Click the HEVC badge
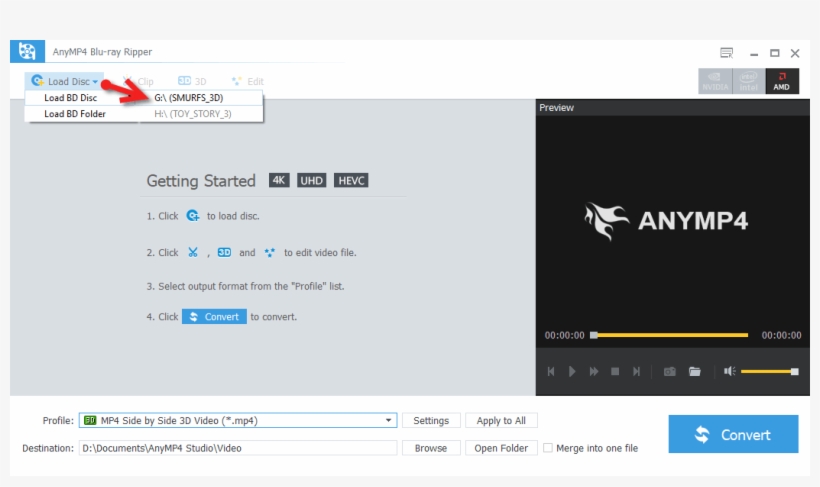The width and height of the screenshot is (820, 487). pos(351,180)
